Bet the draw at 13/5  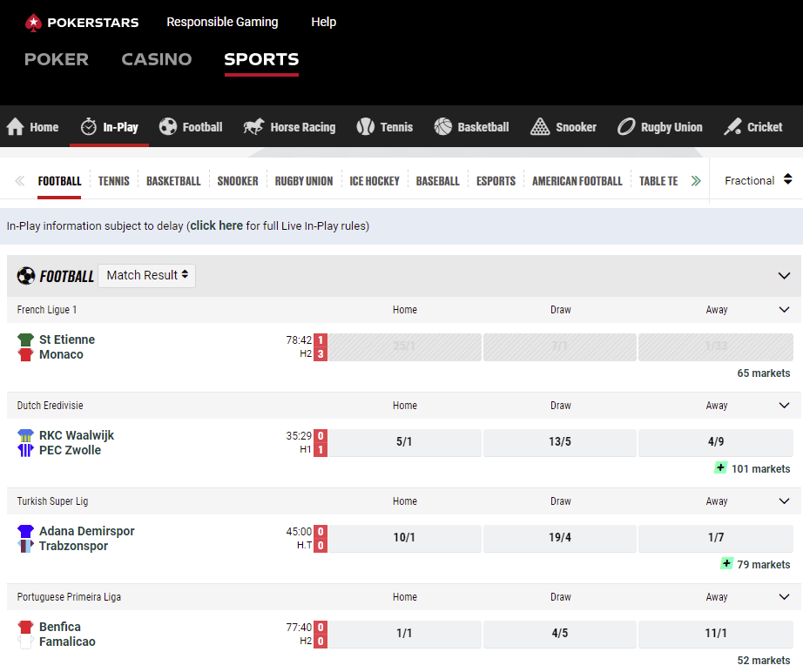[x=560, y=441]
